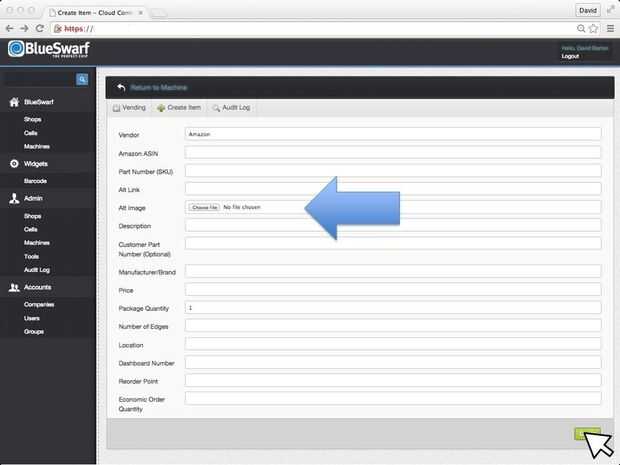620x465 pixels.
Task: Bookmark page with the star icon
Action: coord(594,28)
